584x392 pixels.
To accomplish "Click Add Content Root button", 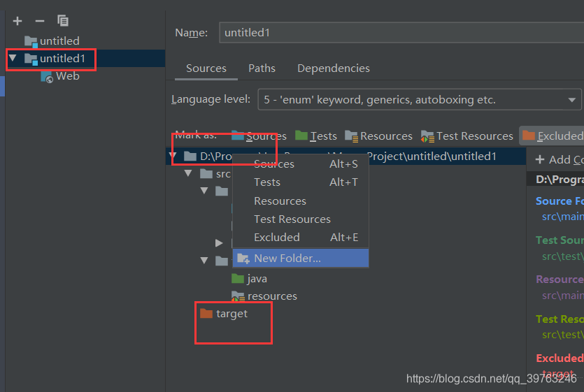I will 560,160.
